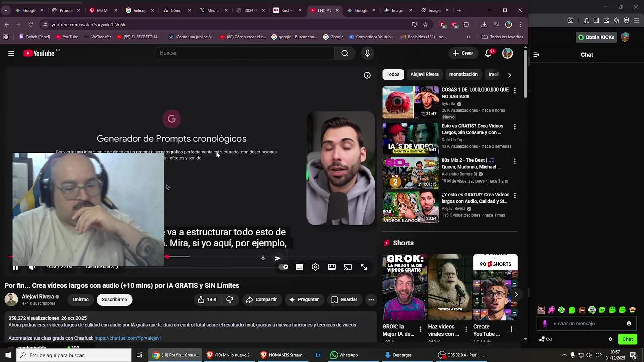Subscribe with the Suscribirme button

pos(114,300)
